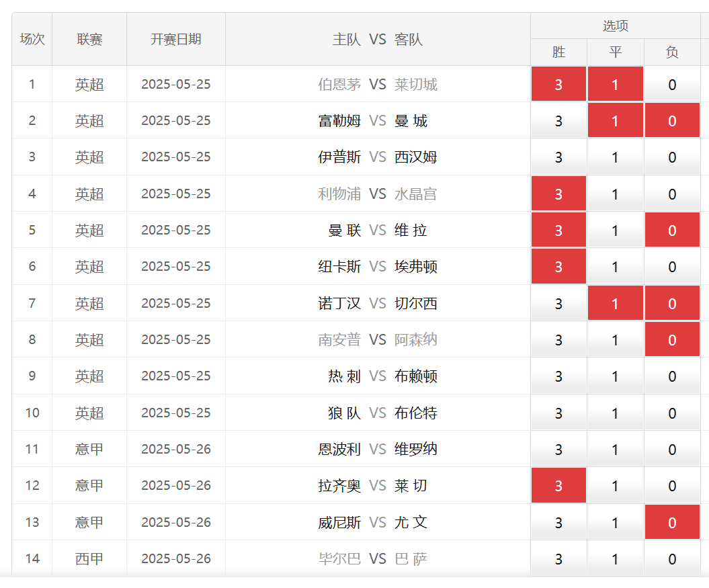Select draw (1) for 毕尔巴 VS 巴萨
Image resolution: width=709 pixels, height=588 pixels.
pyautogui.click(x=616, y=558)
